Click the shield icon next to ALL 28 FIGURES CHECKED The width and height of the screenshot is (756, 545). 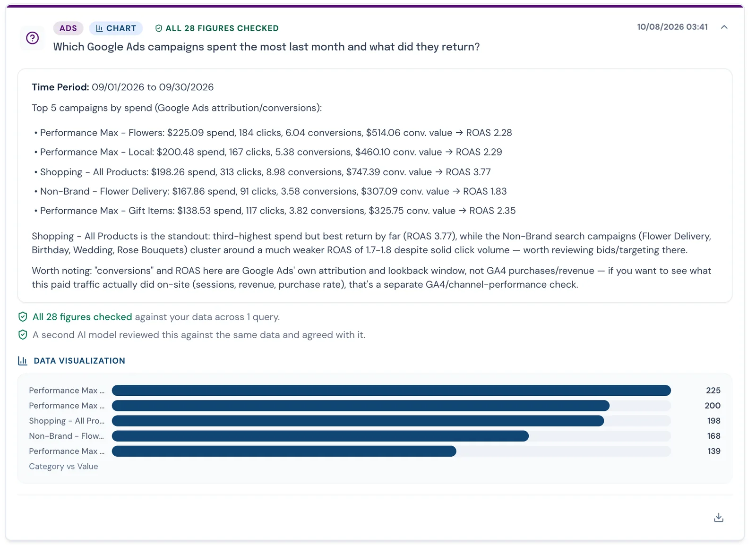click(159, 28)
